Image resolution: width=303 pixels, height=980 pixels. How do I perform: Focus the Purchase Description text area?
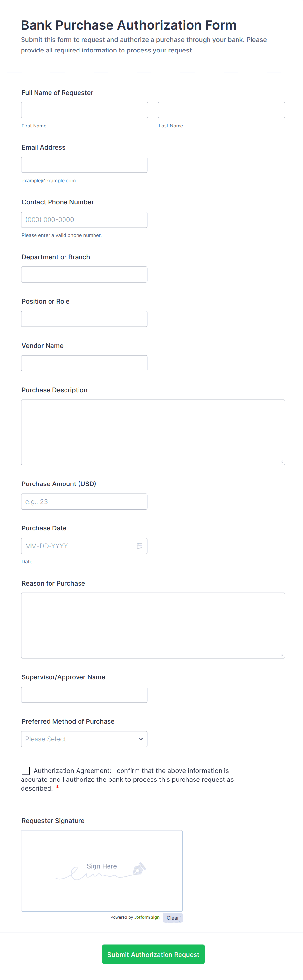pos(153,432)
